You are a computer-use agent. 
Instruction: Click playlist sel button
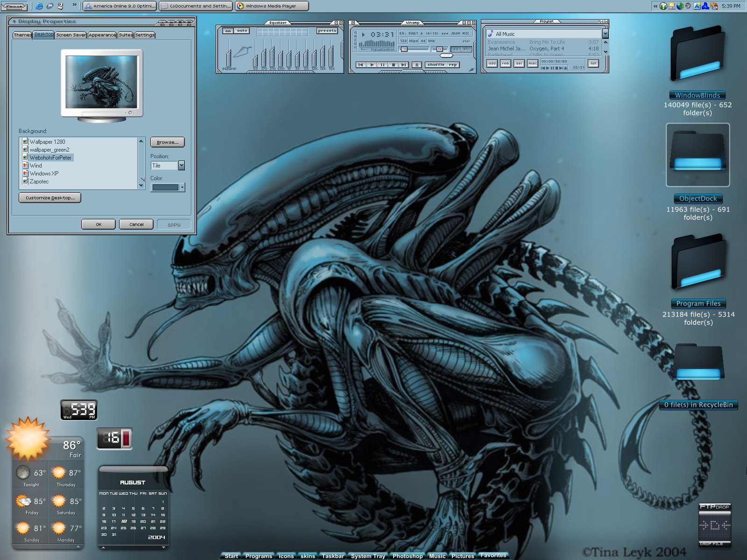519,63
